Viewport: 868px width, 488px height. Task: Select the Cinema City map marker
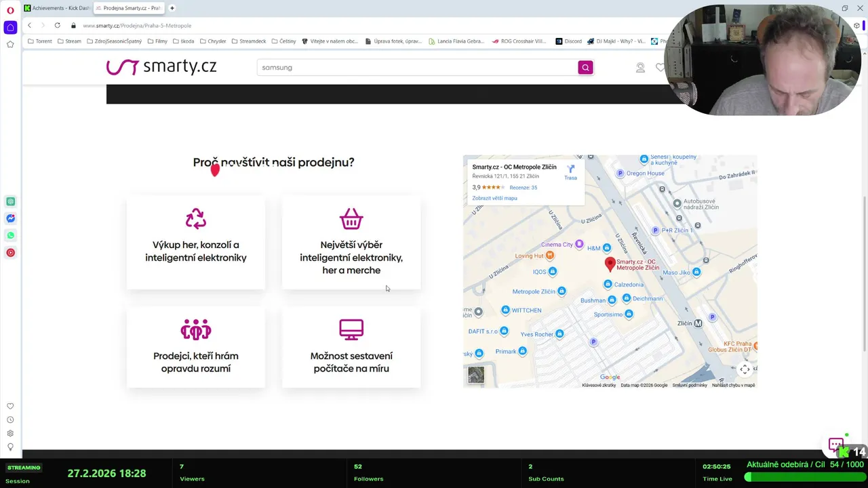579,244
